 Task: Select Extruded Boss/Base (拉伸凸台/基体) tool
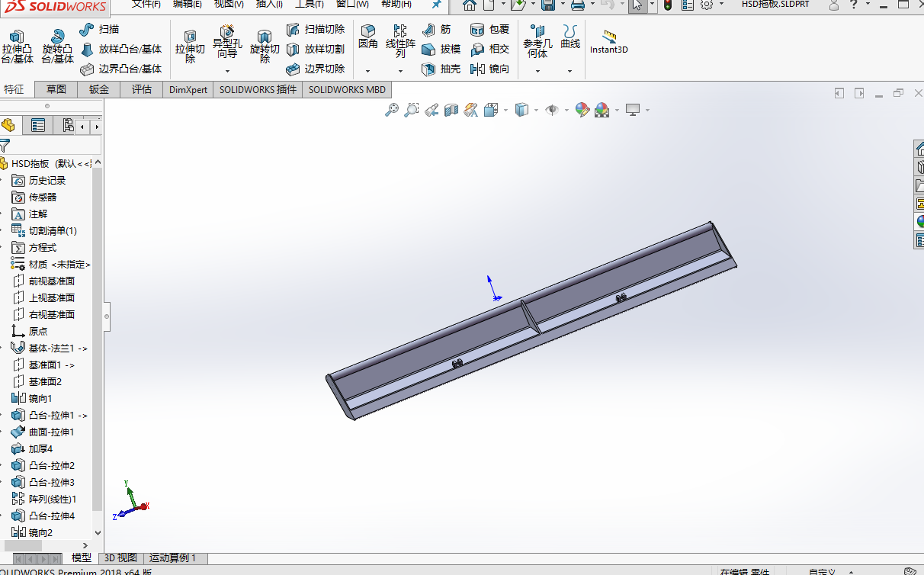coord(18,47)
